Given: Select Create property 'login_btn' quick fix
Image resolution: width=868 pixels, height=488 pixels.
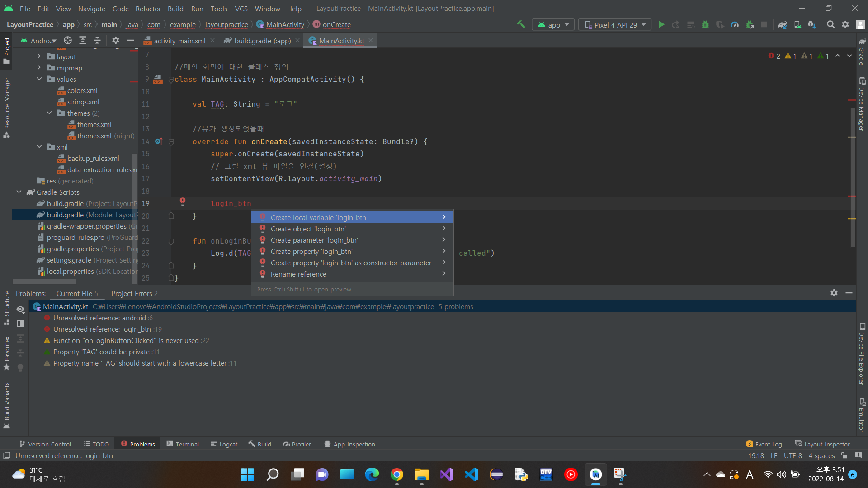Looking at the screenshot, I should point(311,252).
